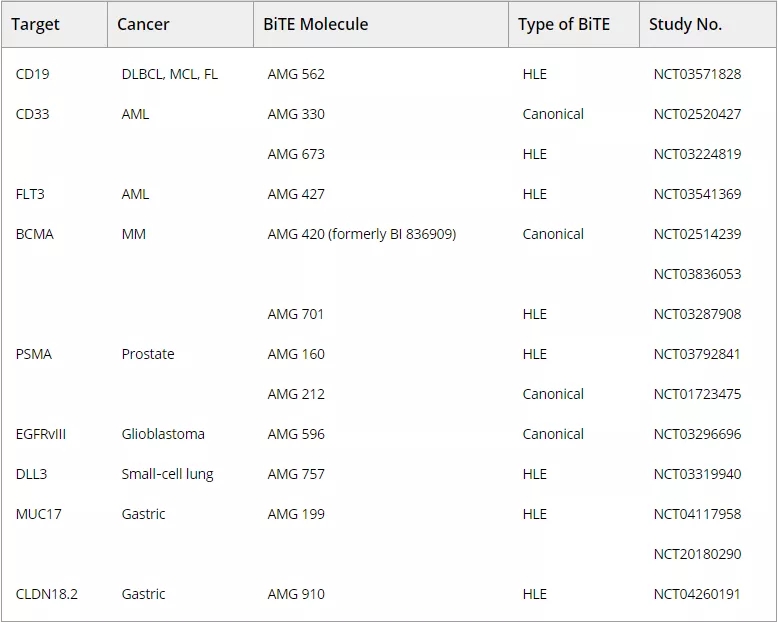Click the BiTE Molecule column header
This screenshot has width=778, height=623.
click(315, 25)
